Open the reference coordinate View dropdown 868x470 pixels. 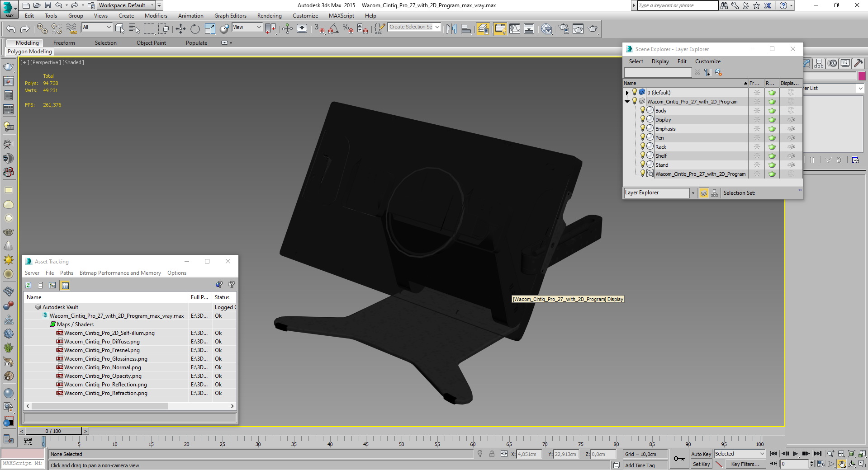tap(247, 27)
